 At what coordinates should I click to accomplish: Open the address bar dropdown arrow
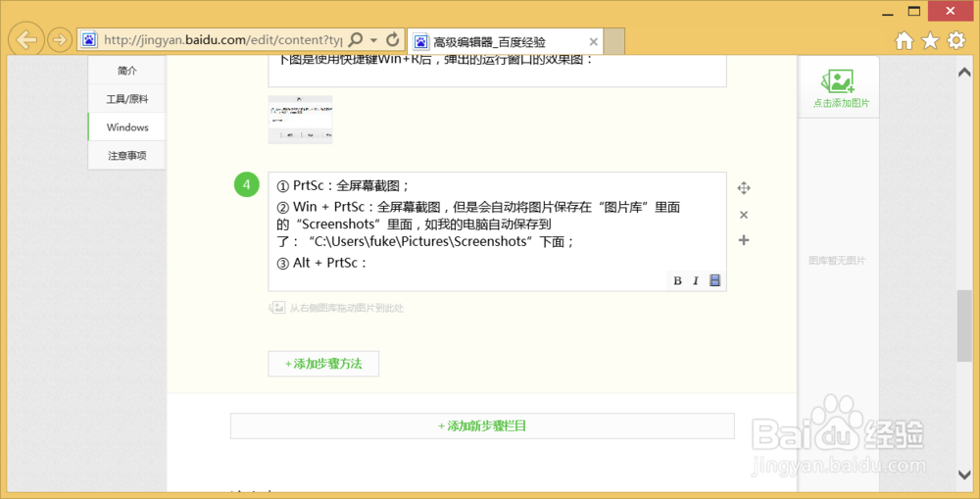pyautogui.click(x=373, y=40)
